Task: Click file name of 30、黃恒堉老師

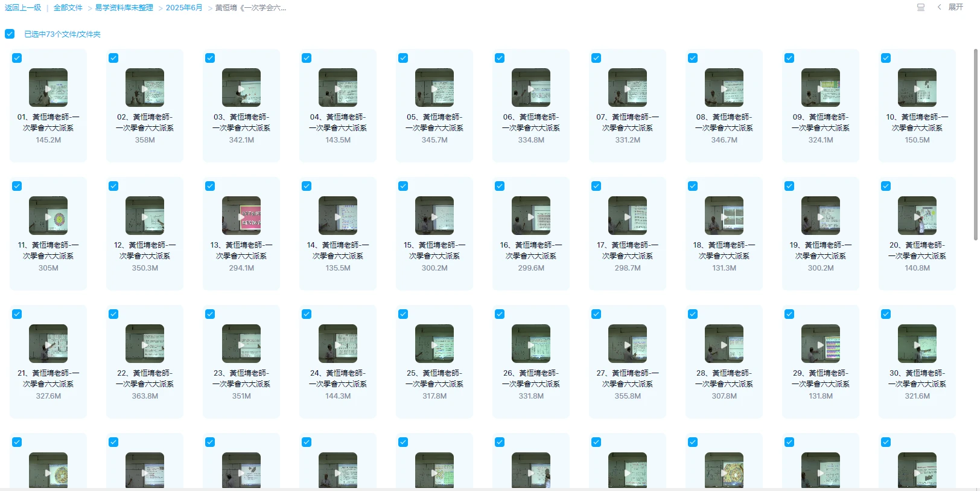Action: (x=917, y=379)
